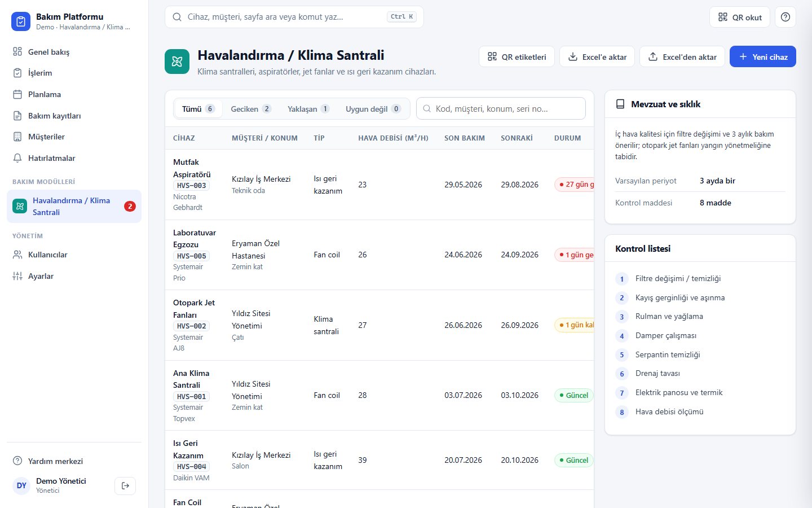Select Havalandırma / Klima Santrali module
This screenshot has height=508, width=812.
pos(74,206)
